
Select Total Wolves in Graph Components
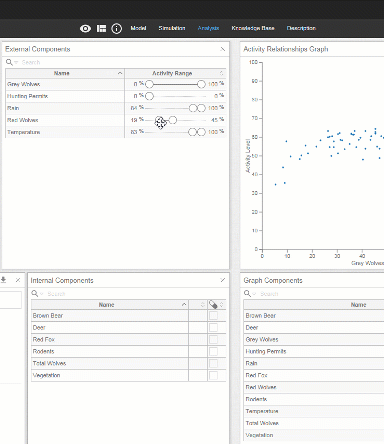pyautogui.click(x=314, y=424)
